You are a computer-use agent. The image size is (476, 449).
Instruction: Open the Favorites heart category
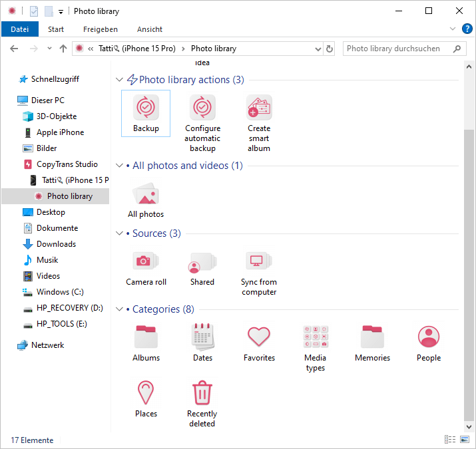tap(259, 337)
